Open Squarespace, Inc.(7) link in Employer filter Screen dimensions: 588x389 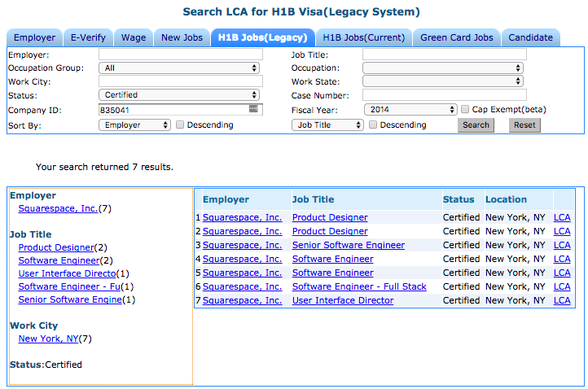58,208
